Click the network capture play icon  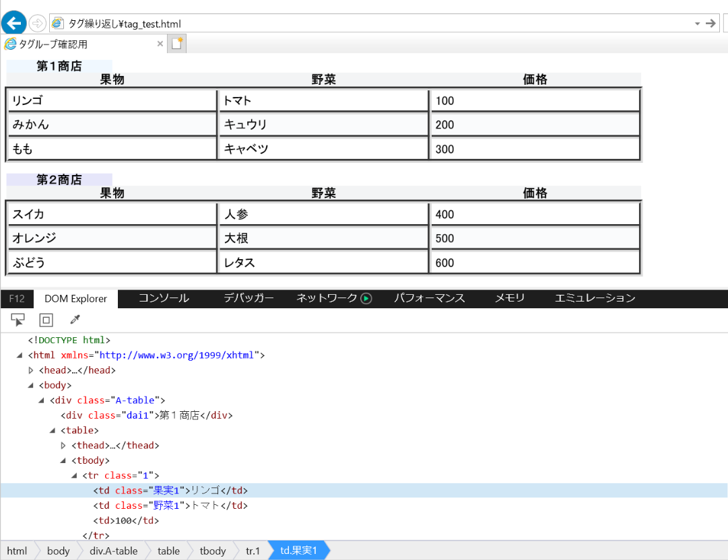[x=366, y=298]
